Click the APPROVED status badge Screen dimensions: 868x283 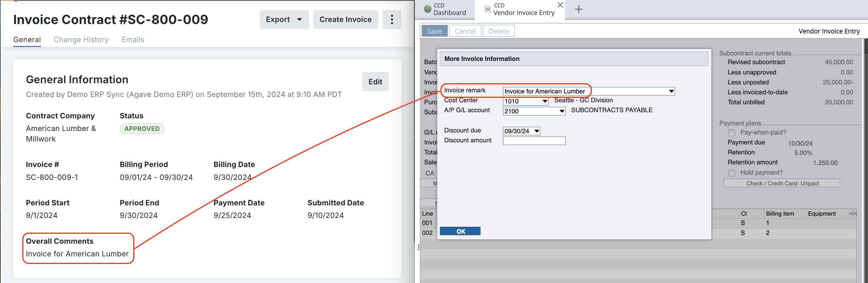142,129
